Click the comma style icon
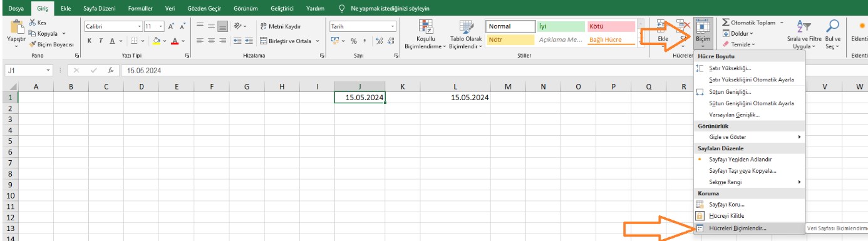 [364, 41]
